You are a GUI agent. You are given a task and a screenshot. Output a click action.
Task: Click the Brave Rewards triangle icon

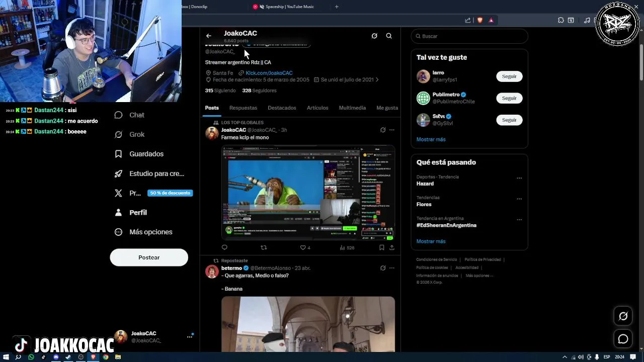[x=491, y=20]
